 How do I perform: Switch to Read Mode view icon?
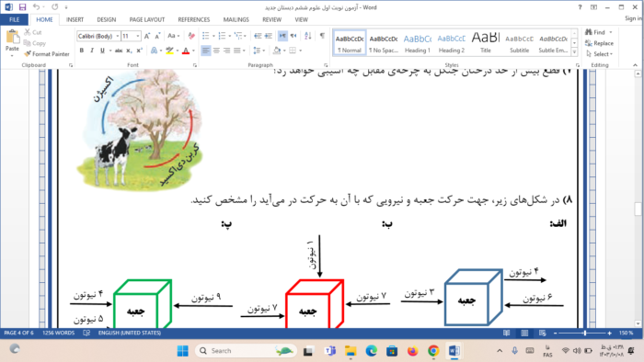506,333
